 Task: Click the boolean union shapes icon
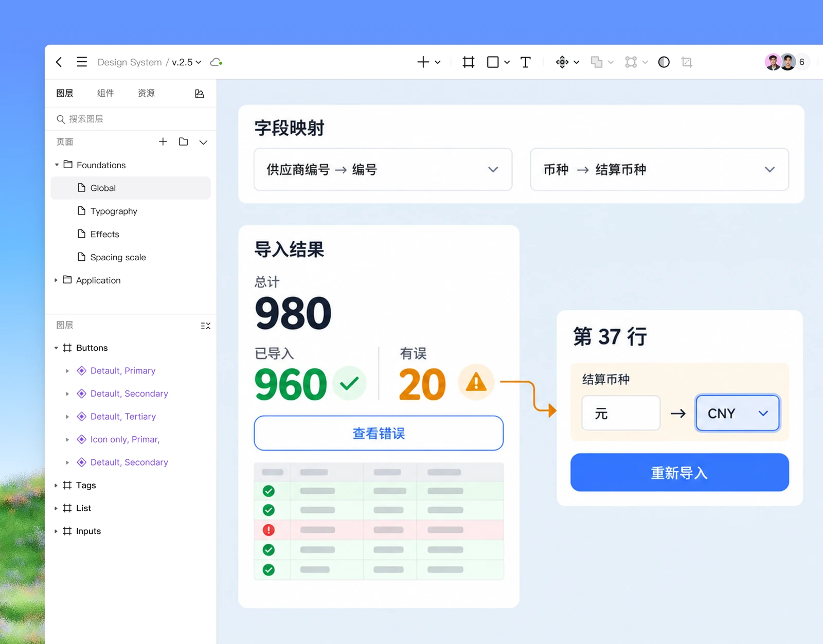(597, 62)
